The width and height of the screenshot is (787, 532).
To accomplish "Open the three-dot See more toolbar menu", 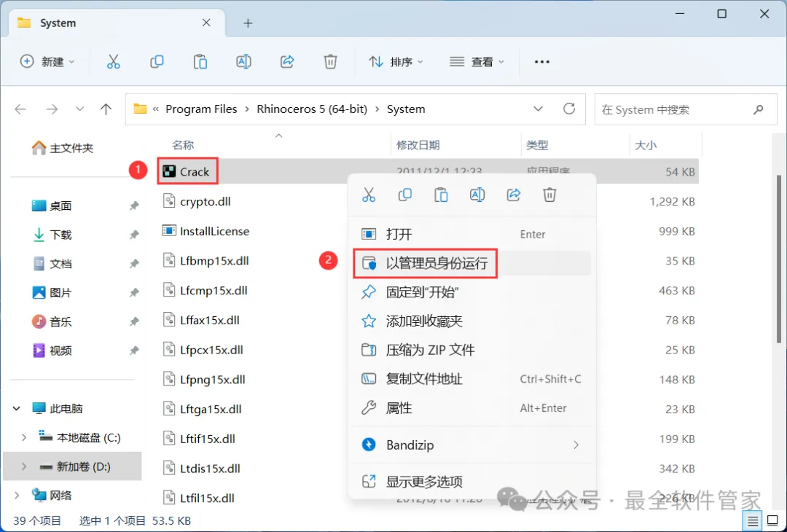I will [x=542, y=62].
